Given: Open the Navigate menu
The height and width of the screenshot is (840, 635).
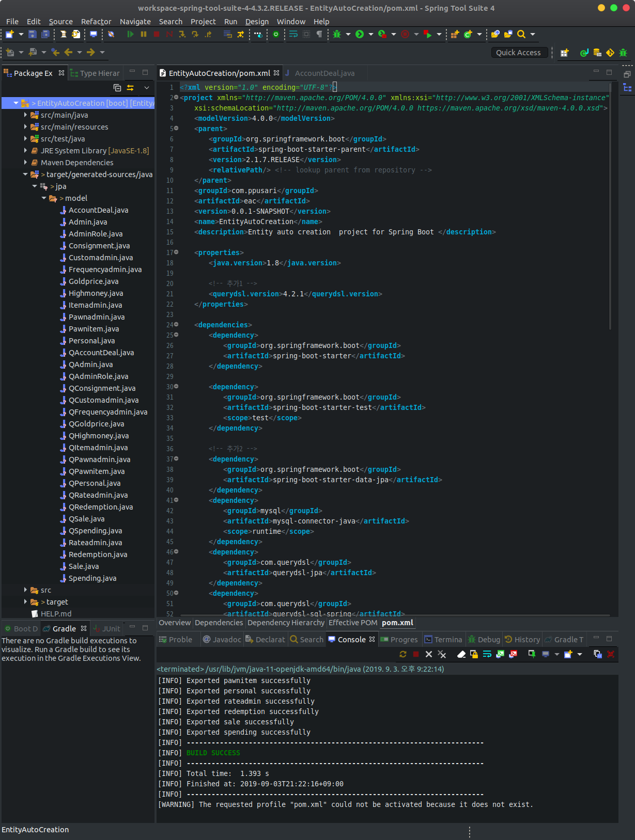Looking at the screenshot, I should point(135,22).
